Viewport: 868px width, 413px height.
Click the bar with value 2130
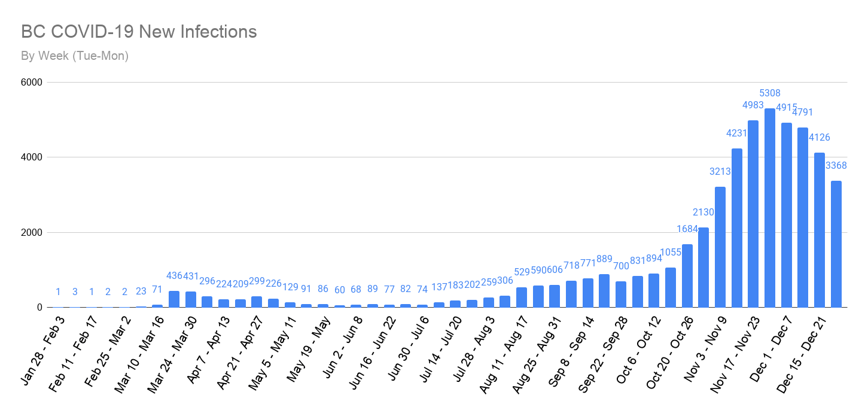[703, 268]
